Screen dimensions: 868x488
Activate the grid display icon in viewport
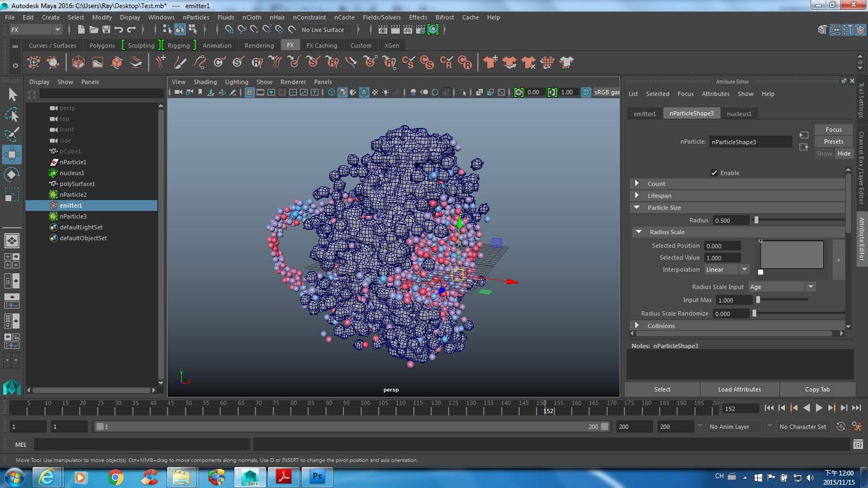click(x=249, y=92)
